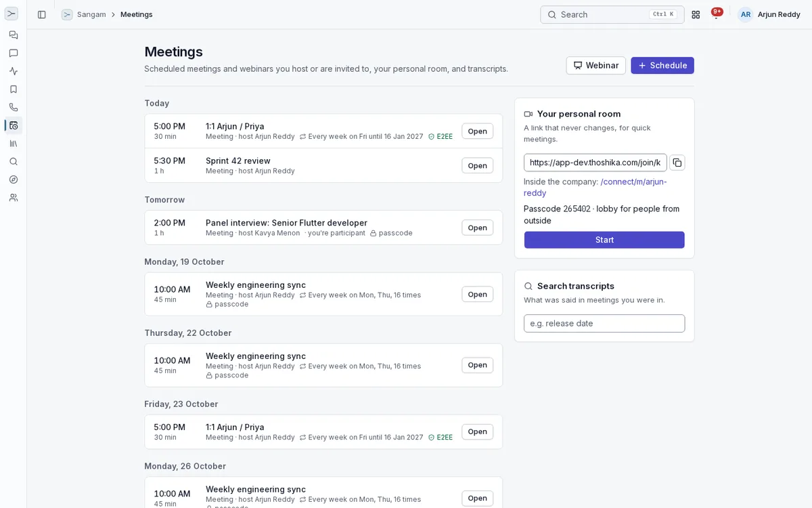Click the 2:00 PM time on Panel interview
The height and width of the screenshot is (508, 812).
169,223
